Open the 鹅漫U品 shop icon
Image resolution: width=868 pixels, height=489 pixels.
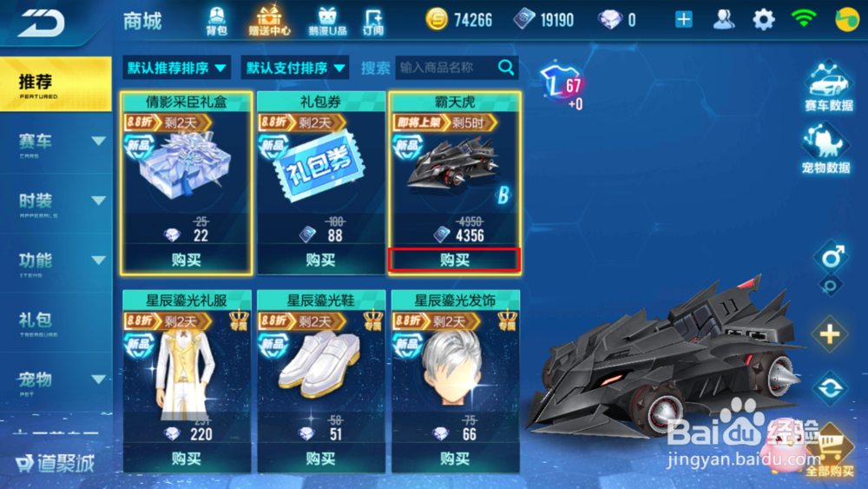[x=327, y=21]
